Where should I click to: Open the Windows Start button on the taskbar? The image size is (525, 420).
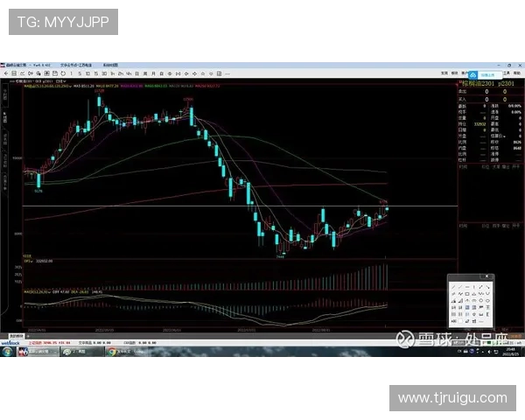pos(7,351)
